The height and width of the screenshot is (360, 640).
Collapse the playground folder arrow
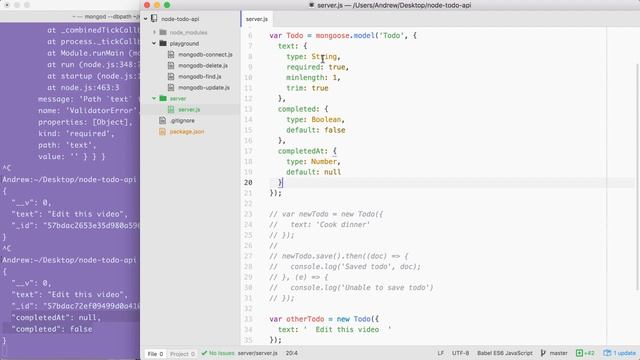coord(154,43)
